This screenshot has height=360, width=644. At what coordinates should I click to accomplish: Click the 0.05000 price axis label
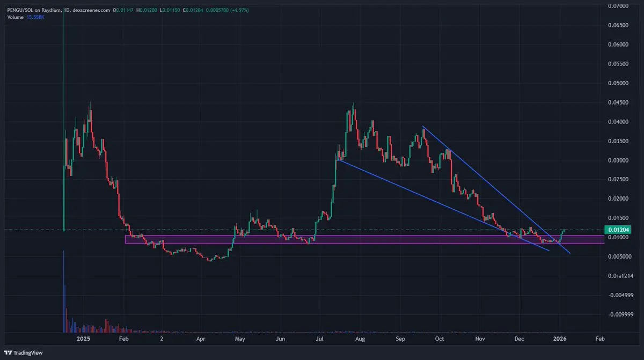[618, 83]
